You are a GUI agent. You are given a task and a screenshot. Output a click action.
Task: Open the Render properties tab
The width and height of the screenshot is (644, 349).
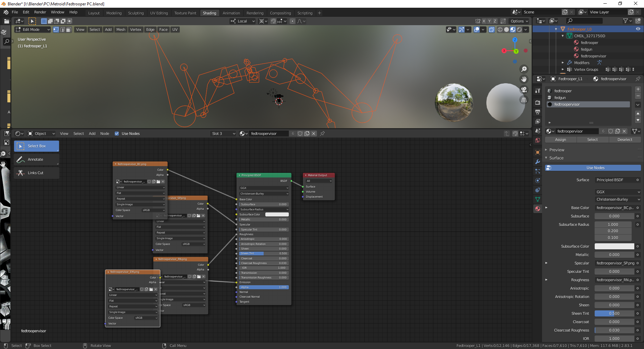pos(538,102)
